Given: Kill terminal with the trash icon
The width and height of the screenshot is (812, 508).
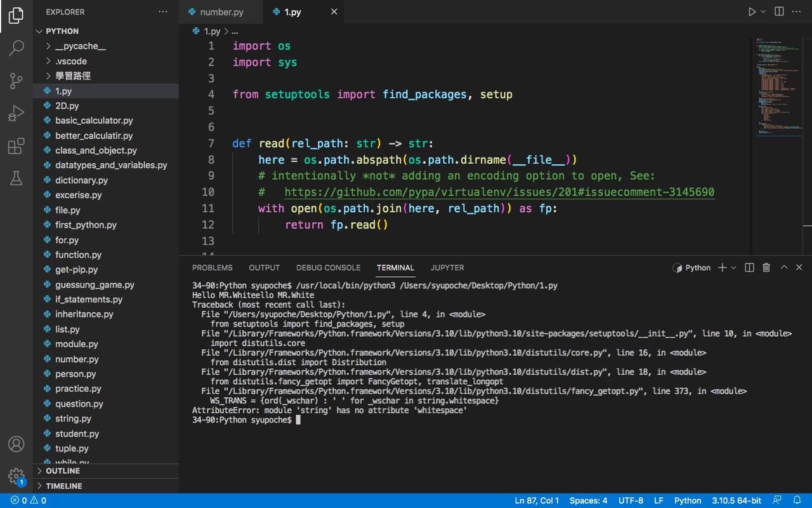Looking at the screenshot, I should pos(766,268).
